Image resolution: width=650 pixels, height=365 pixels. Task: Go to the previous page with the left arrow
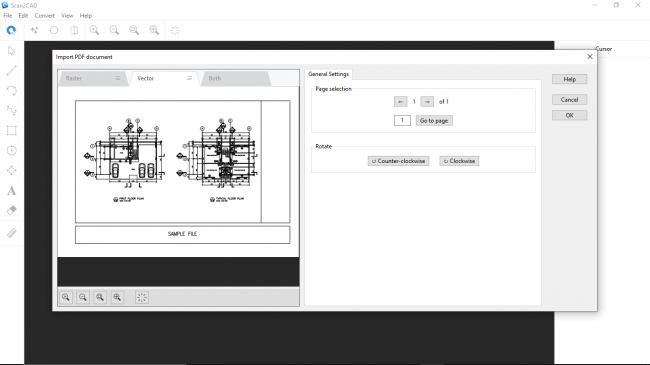[400, 102]
